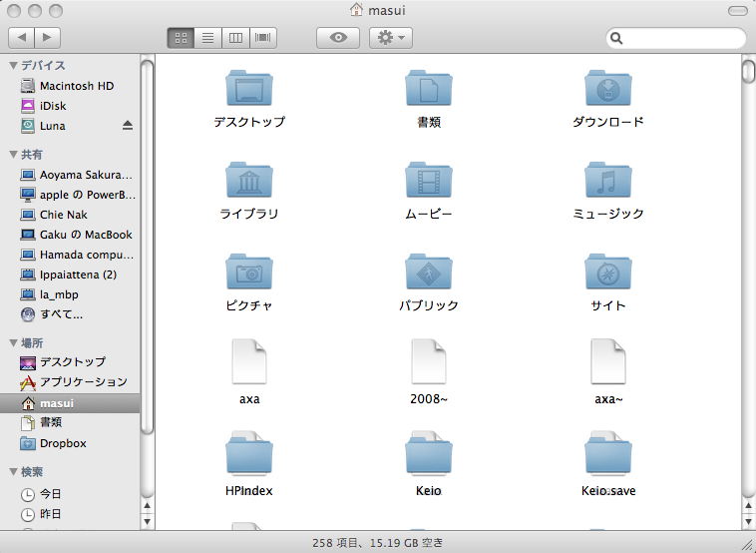Select the axa file icon

(x=248, y=361)
